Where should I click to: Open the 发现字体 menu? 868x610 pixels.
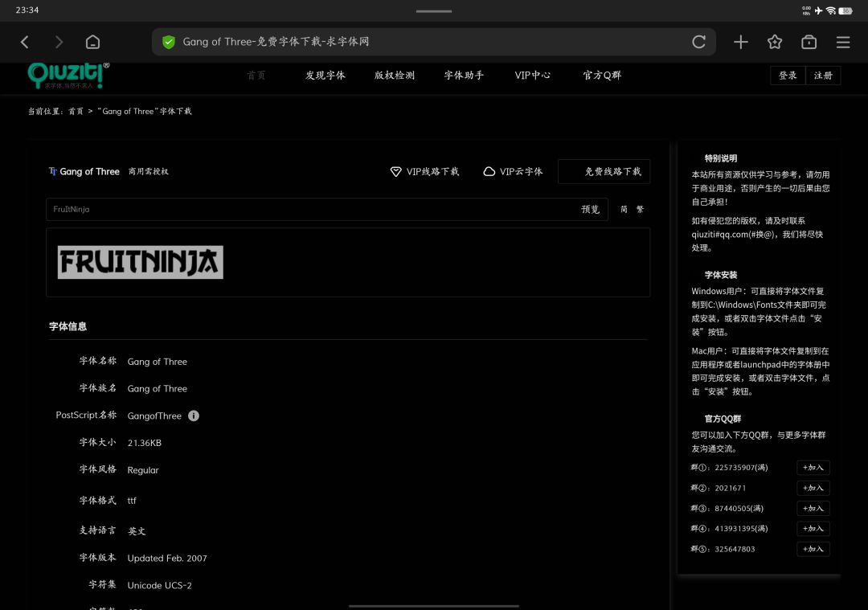[x=325, y=76]
